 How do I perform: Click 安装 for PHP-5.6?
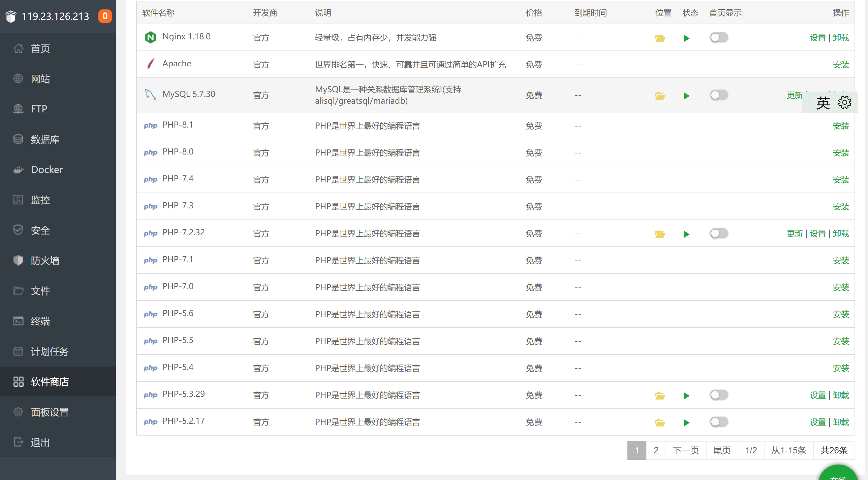point(841,314)
